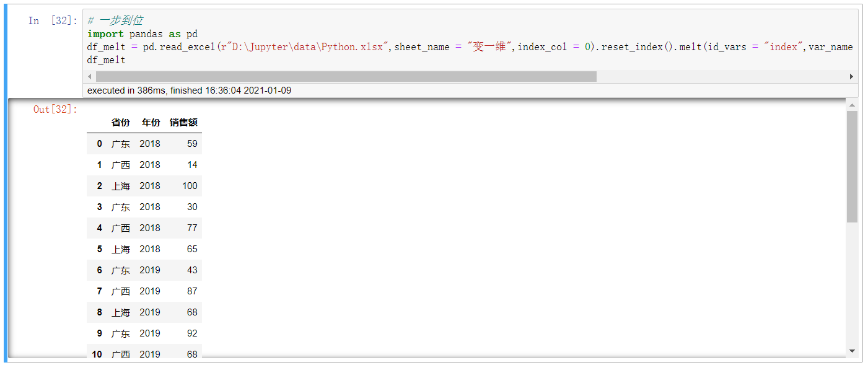868x365 pixels.
Task: Click the code scrollbar's left arrow
Action: [x=90, y=77]
